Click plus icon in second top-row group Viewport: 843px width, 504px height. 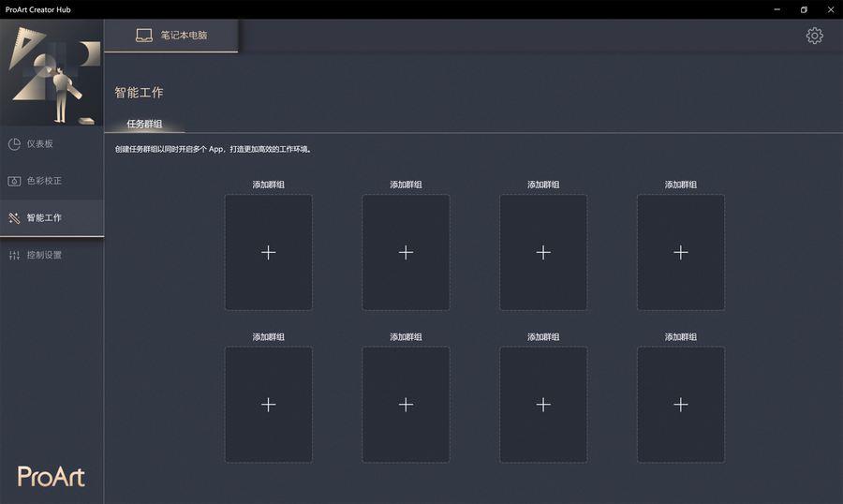click(406, 252)
